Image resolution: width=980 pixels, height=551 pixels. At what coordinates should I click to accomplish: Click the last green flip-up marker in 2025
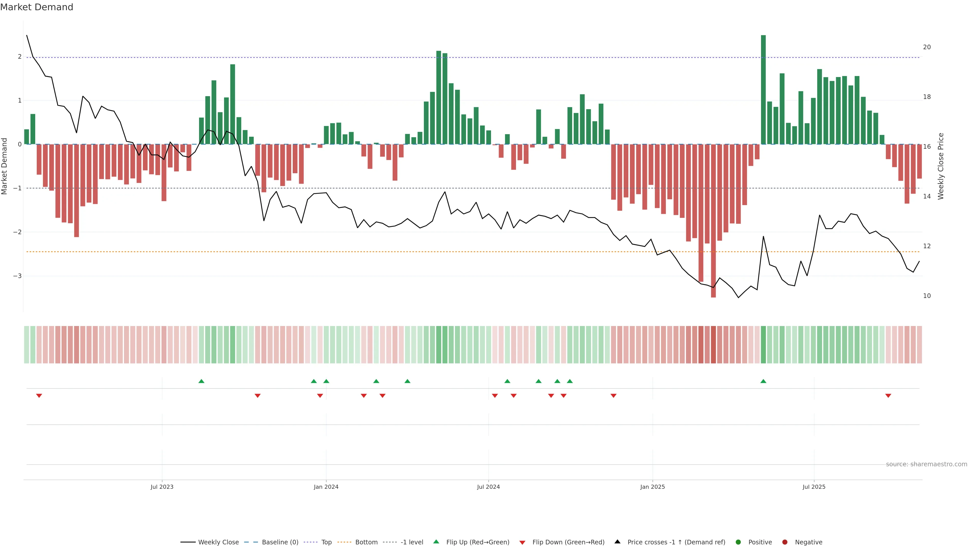tap(763, 381)
